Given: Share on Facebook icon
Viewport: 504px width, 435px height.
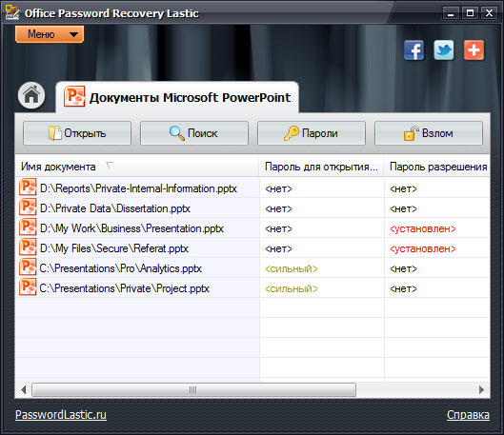Looking at the screenshot, I should tap(414, 50).
